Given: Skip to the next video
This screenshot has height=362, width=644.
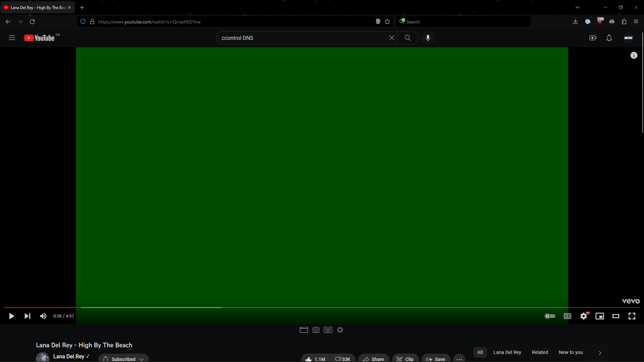Looking at the screenshot, I should (x=28, y=316).
